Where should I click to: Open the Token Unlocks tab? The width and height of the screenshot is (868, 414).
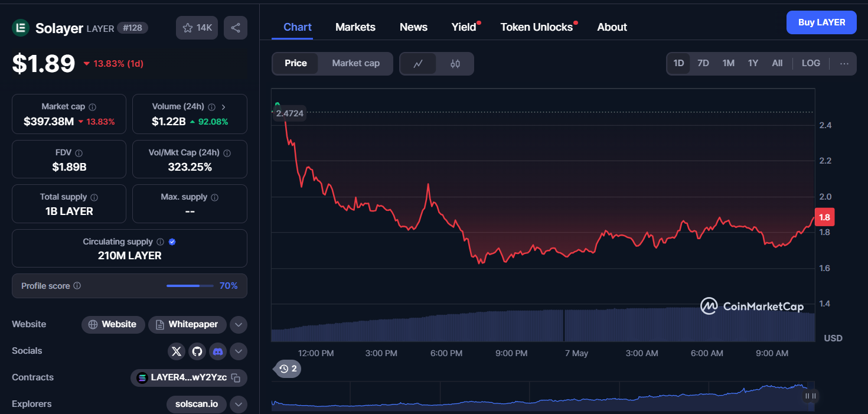536,27
